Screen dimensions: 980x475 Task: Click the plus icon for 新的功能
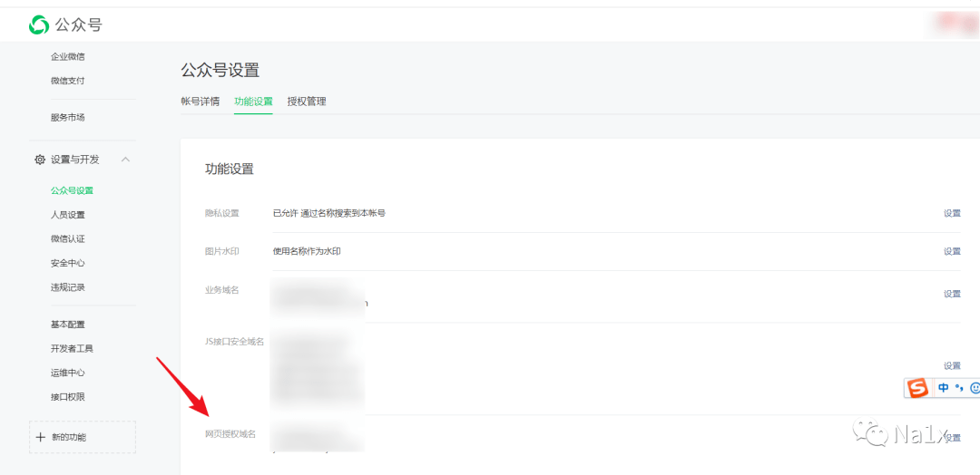tap(40, 438)
